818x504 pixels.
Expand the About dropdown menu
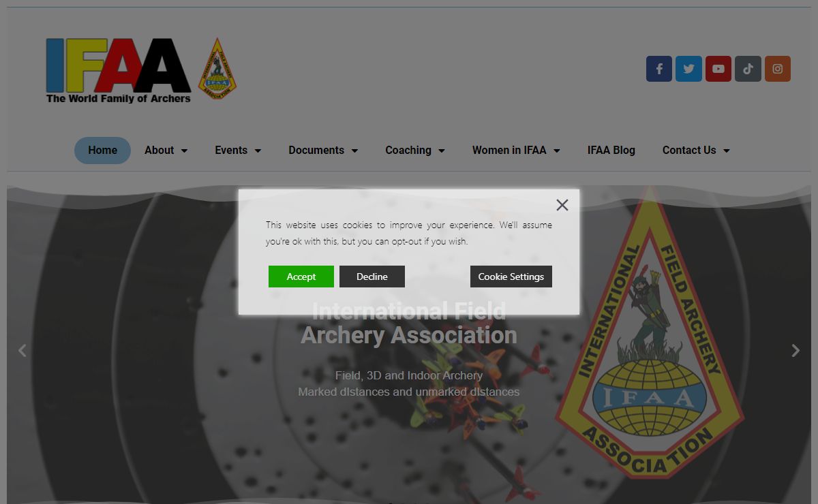click(x=166, y=151)
